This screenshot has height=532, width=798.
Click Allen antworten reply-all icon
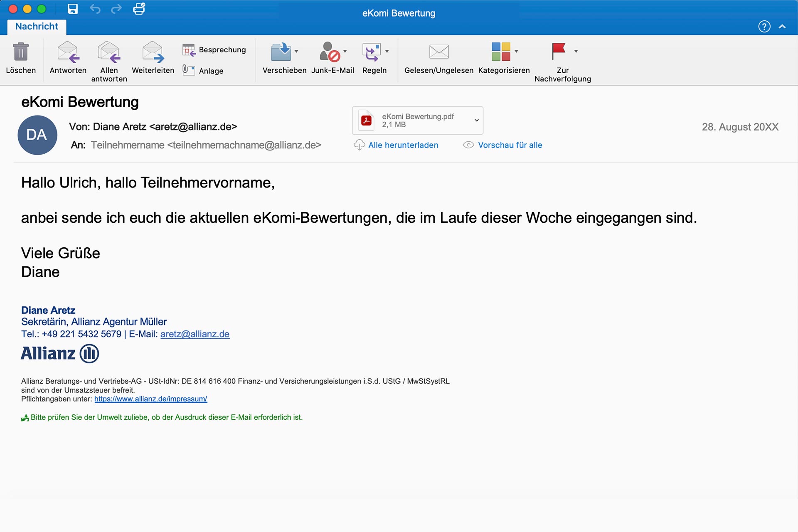pos(109,52)
